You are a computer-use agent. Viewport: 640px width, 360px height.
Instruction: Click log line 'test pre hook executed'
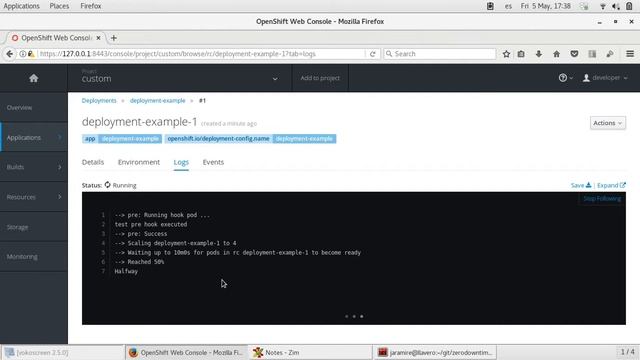click(x=151, y=224)
